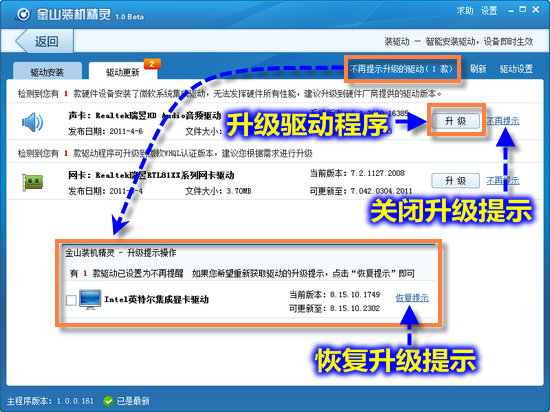Click 刷新 to refresh the driver list
Image resolution: width=550 pixels, height=412 pixels.
(x=478, y=69)
